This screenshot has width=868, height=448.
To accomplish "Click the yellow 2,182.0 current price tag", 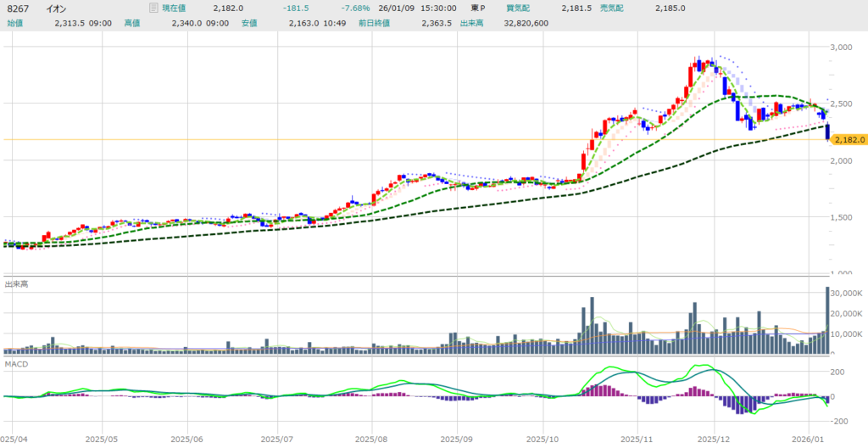I will (x=849, y=139).
